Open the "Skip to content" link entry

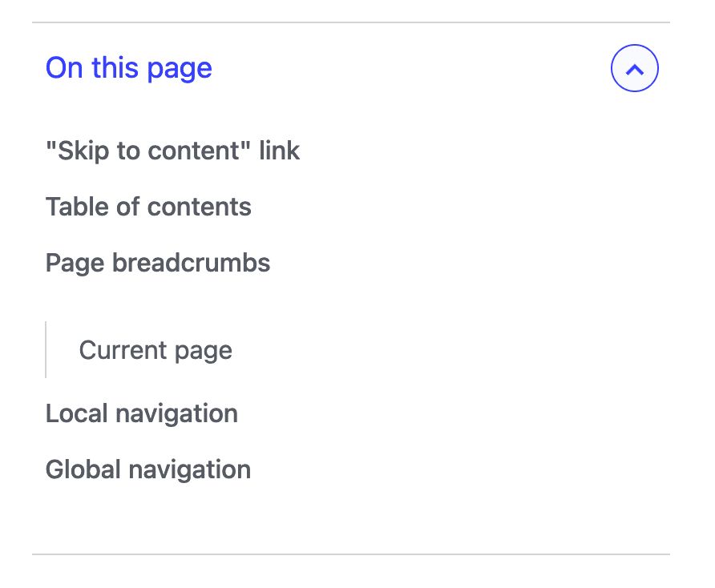[x=172, y=151]
